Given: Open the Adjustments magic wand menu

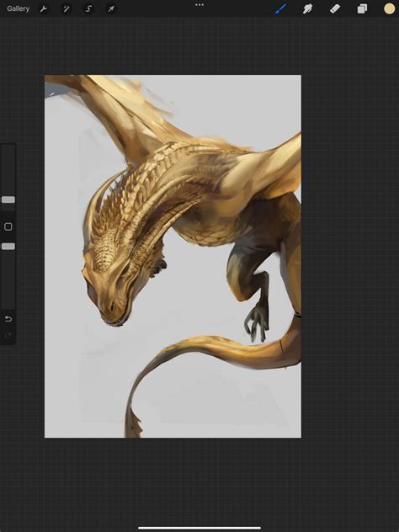Looking at the screenshot, I should point(66,8).
